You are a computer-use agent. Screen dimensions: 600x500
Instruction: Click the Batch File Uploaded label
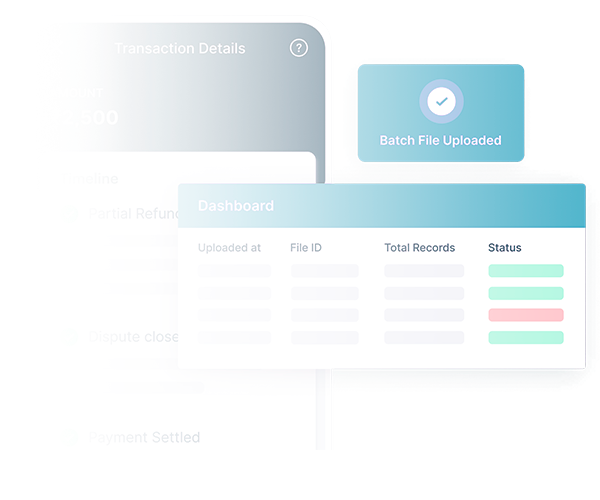[x=440, y=141]
